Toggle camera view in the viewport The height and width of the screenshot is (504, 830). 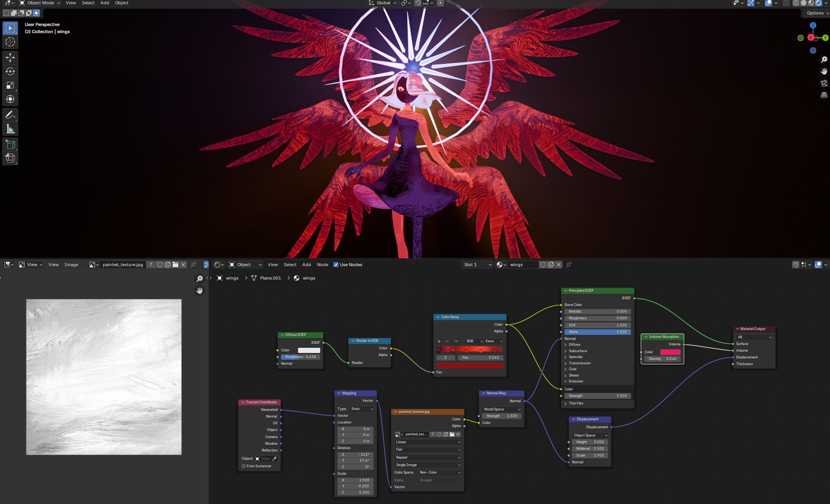[824, 83]
